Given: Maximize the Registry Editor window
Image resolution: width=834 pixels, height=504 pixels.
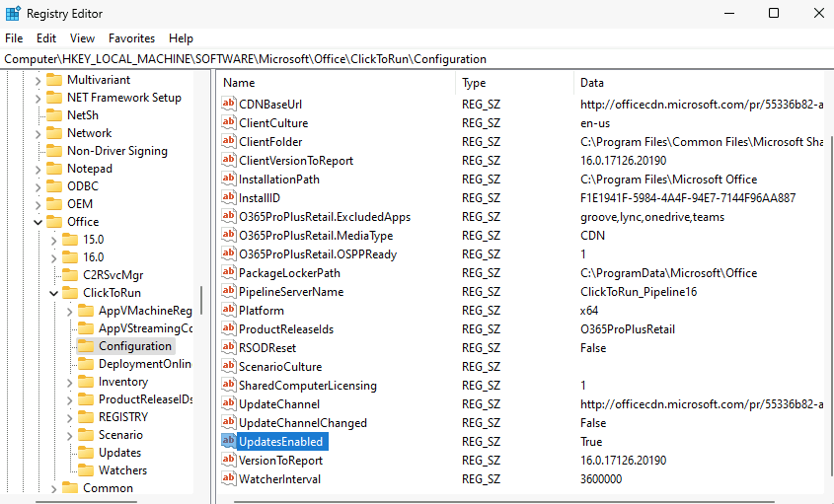Looking at the screenshot, I should pyautogui.click(x=774, y=13).
